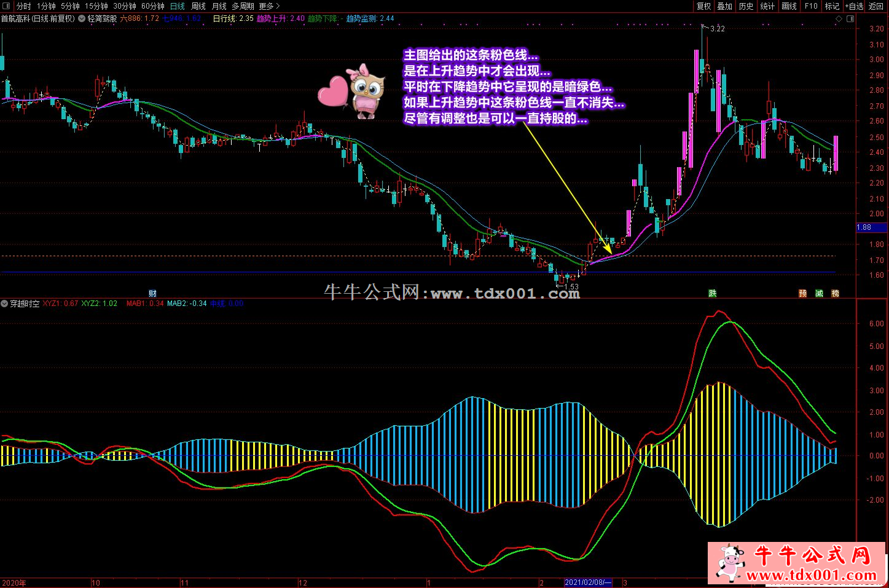Click the XYZ1: 0.67 indicator value

60,304
